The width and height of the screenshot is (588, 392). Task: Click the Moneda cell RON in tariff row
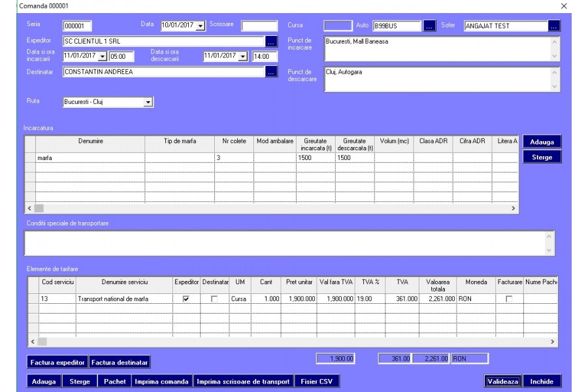pyautogui.click(x=476, y=299)
